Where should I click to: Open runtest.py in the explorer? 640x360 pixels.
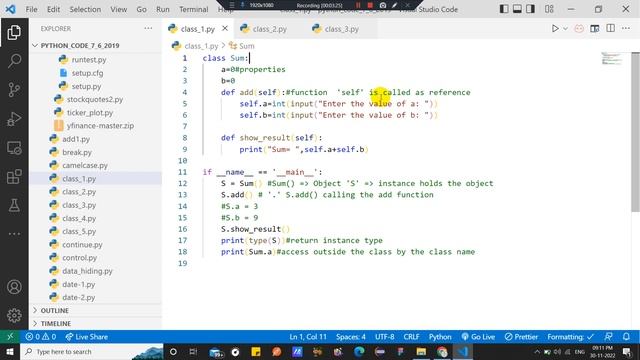[89, 60]
